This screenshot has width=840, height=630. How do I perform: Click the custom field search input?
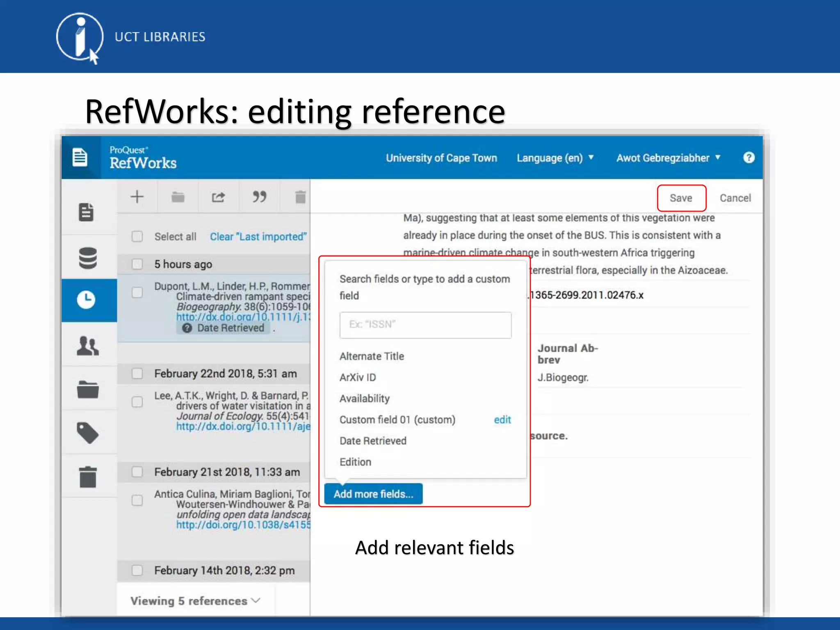tap(425, 325)
